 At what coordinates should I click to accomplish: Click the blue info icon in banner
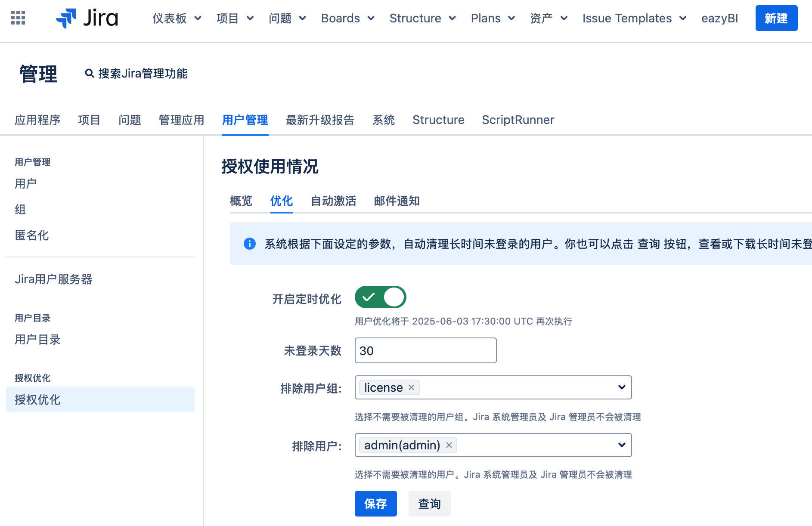250,244
